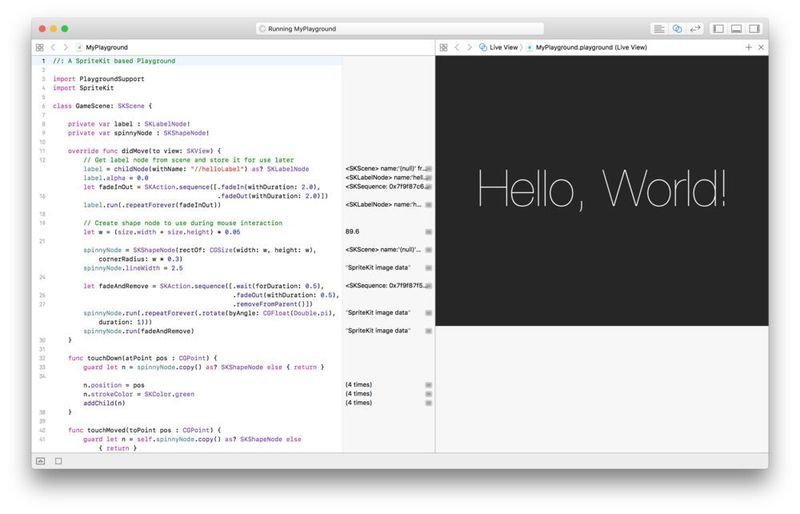This screenshot has width=800, height=514.
Task: Quick Look result for spinnyNode = SKShapeNode line
Action: (429, 250)
